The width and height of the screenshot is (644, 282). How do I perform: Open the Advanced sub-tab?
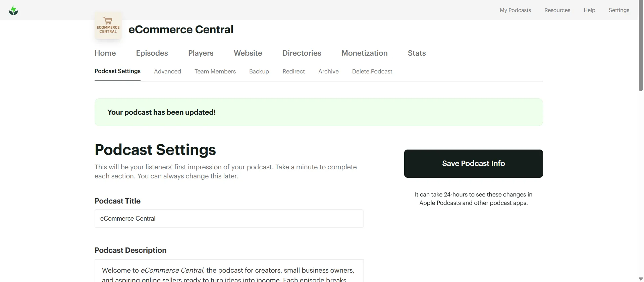(167, 71)
